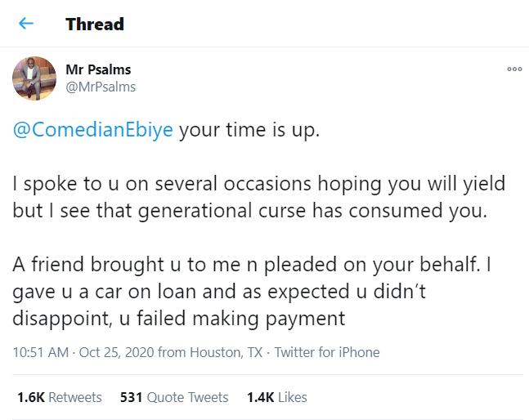The height and width of the screenshot is (420, 529).
Task: Open the Twitter for iPhone source link
Action: pos(327,353)
